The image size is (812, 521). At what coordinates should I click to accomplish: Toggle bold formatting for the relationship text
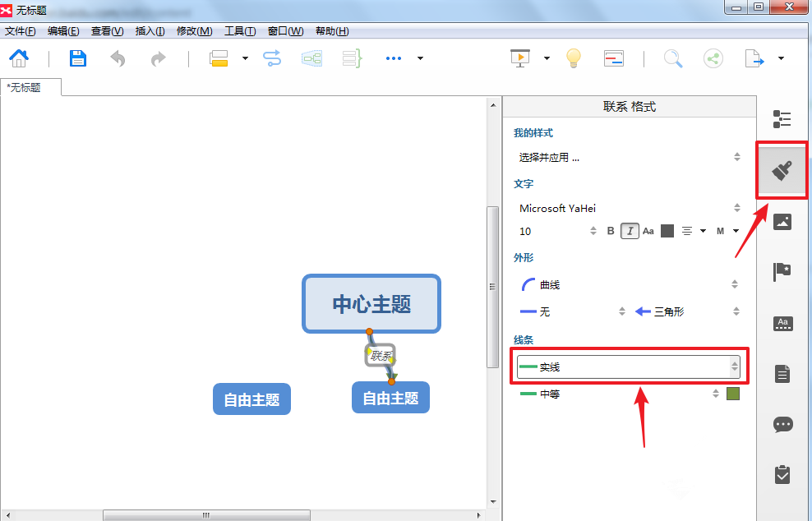point(610,231)
